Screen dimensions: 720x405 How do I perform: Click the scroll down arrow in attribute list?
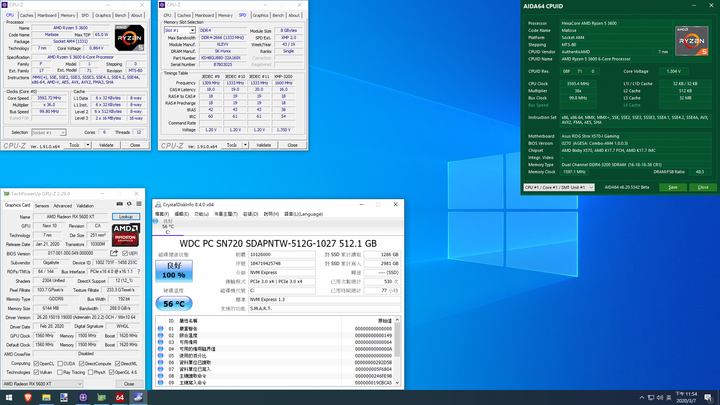397,383
